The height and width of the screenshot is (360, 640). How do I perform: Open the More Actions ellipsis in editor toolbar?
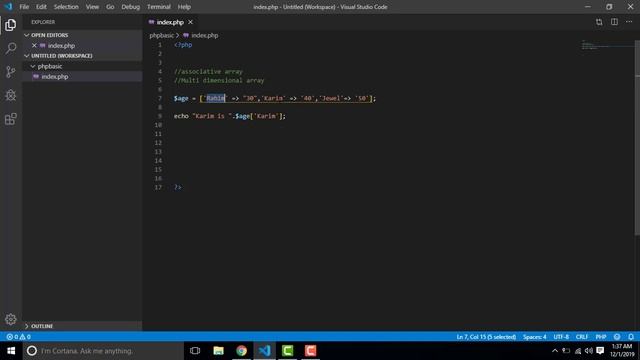(629, 22)
